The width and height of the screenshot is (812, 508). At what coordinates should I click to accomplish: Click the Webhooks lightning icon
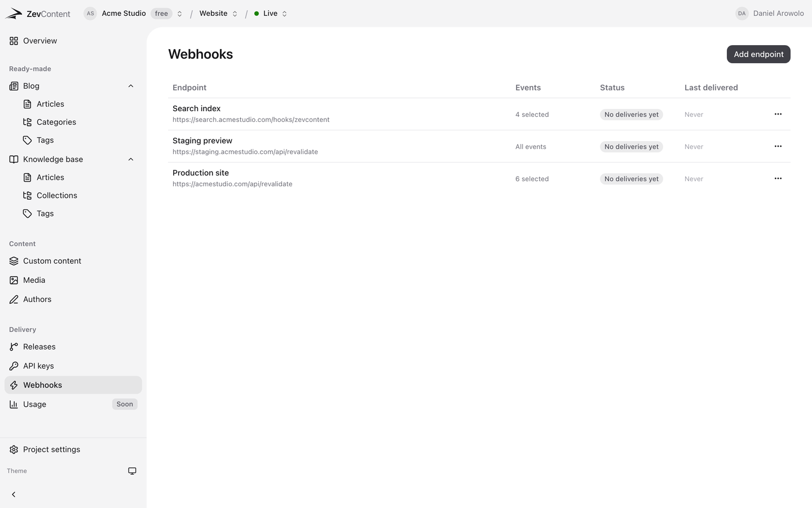(x=14, y=385)
